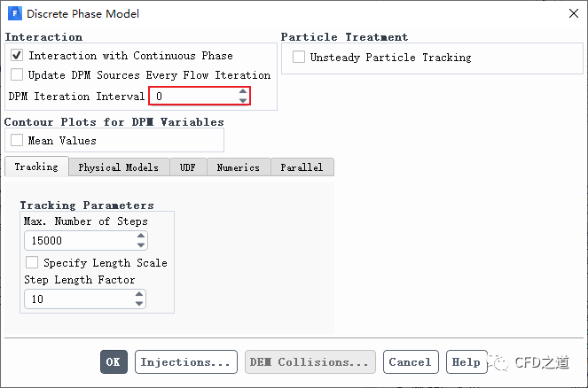588x388 pixels.
Task: Open the Parallel tab
Action: coord(302,167)
